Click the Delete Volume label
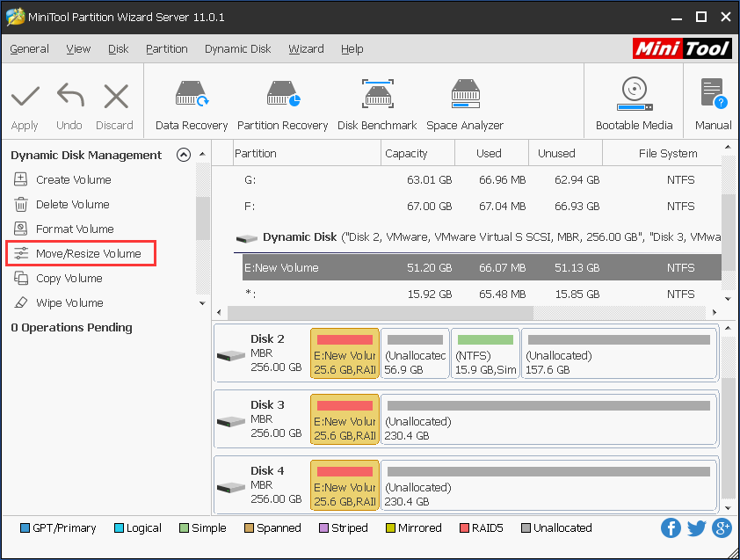The height and width of the screenshot is (560, 740). click(x=73, y=205)
